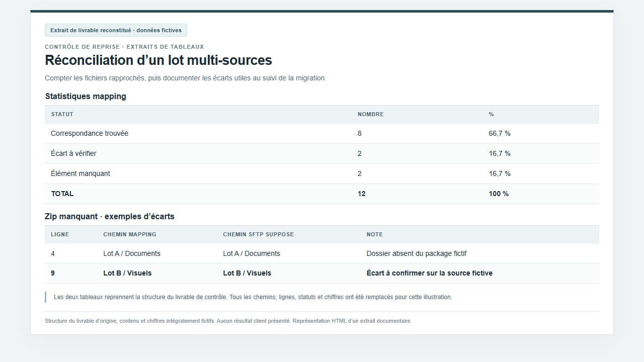This screenshot has width=644, height=362.
Task: Select the "Élément manquant" status cell
Action: click(x=80, y=173)
